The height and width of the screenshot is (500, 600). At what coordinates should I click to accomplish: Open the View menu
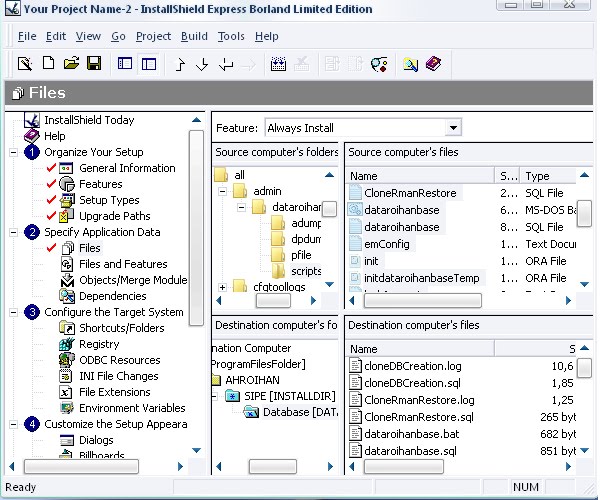coord(88,36)
